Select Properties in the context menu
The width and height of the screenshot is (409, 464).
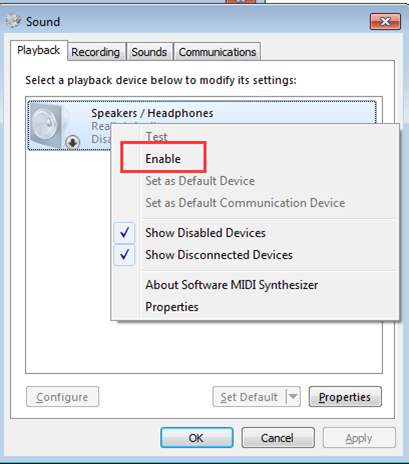[172, 307]
